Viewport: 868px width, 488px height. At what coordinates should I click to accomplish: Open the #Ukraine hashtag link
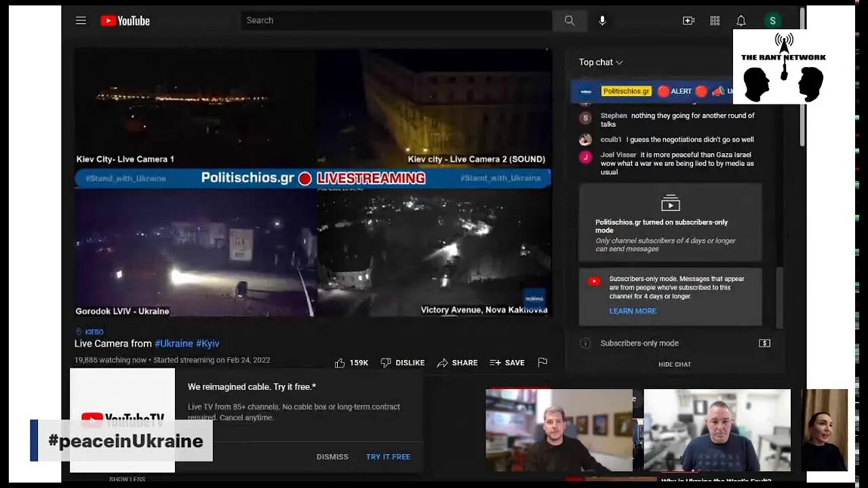pyautogui.click(x=174, y=344)
